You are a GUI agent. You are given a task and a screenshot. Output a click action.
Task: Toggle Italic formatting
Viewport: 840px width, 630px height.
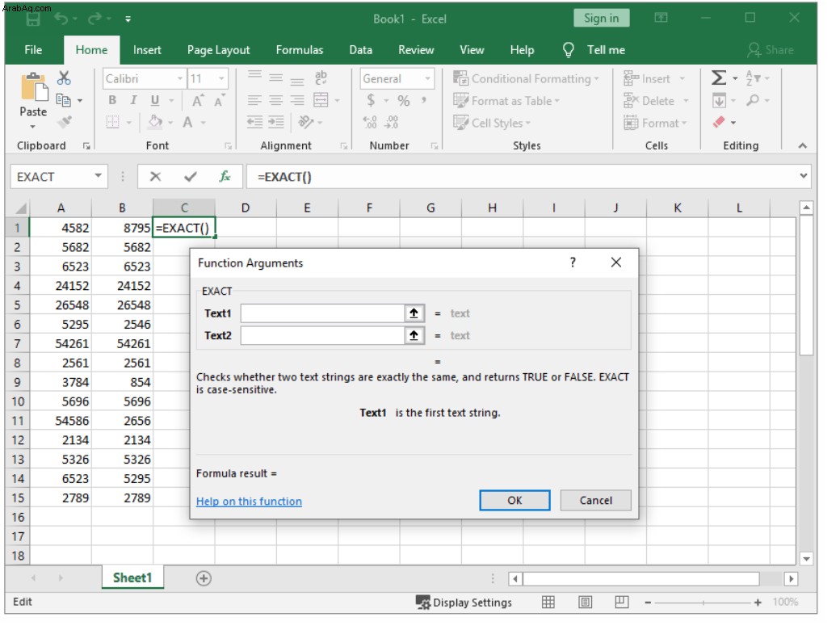click(133, 100)
